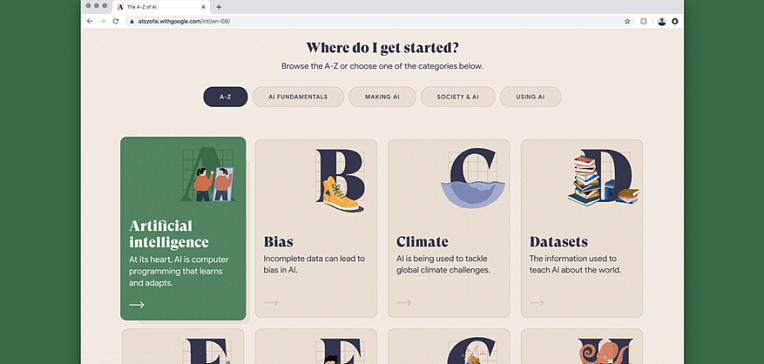Open the octopus letter H card

tap(582, 346)
